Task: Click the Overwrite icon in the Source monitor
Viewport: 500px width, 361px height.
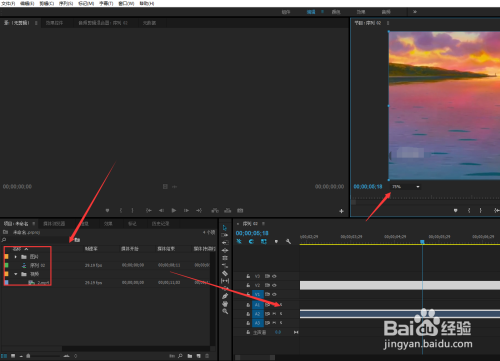Action: tap(228, 210)
